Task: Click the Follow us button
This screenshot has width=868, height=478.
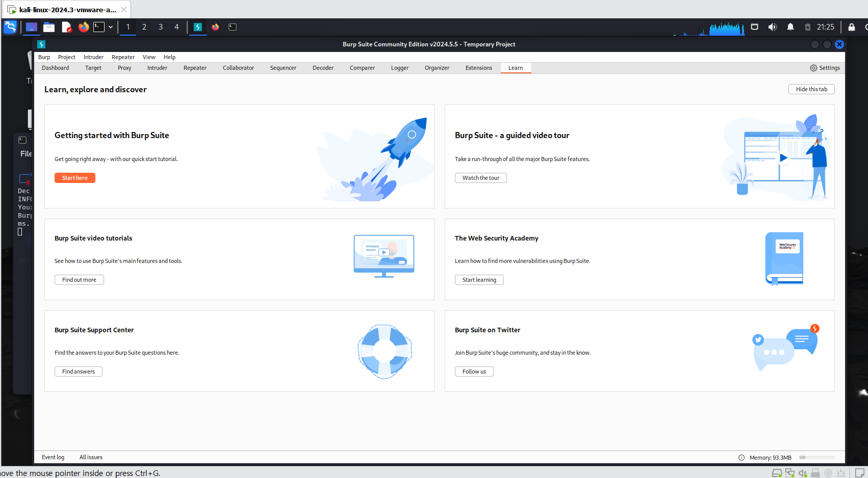Action: [474, 371]
